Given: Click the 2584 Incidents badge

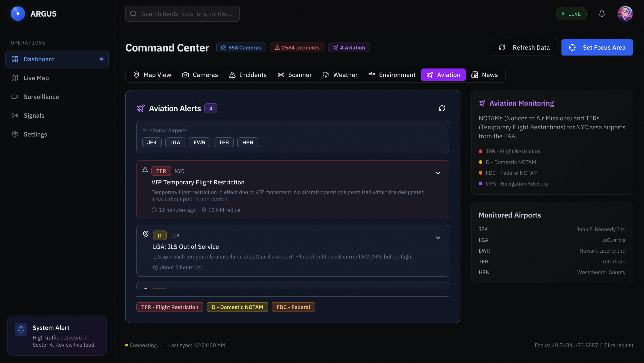Looking at the screenshot, I should pyautogui.click(x=297, y=47).
